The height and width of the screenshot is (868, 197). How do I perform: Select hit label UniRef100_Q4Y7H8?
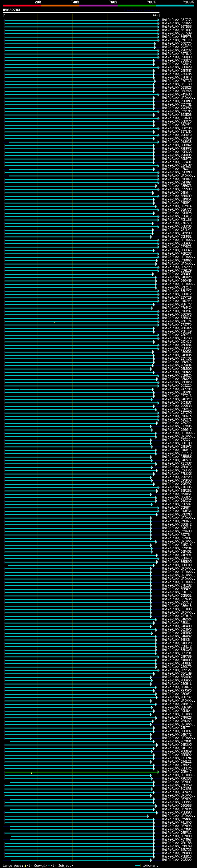pyautogui.click(x=176, y=389)
